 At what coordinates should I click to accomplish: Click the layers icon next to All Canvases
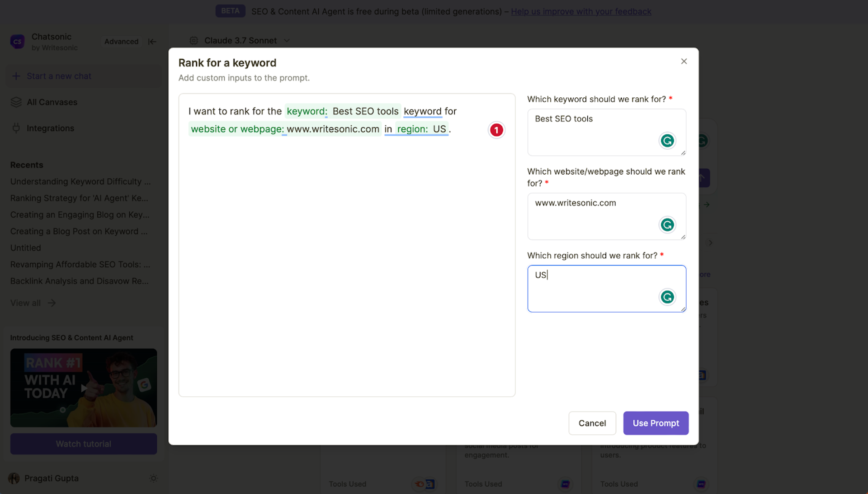coord(16,102)
